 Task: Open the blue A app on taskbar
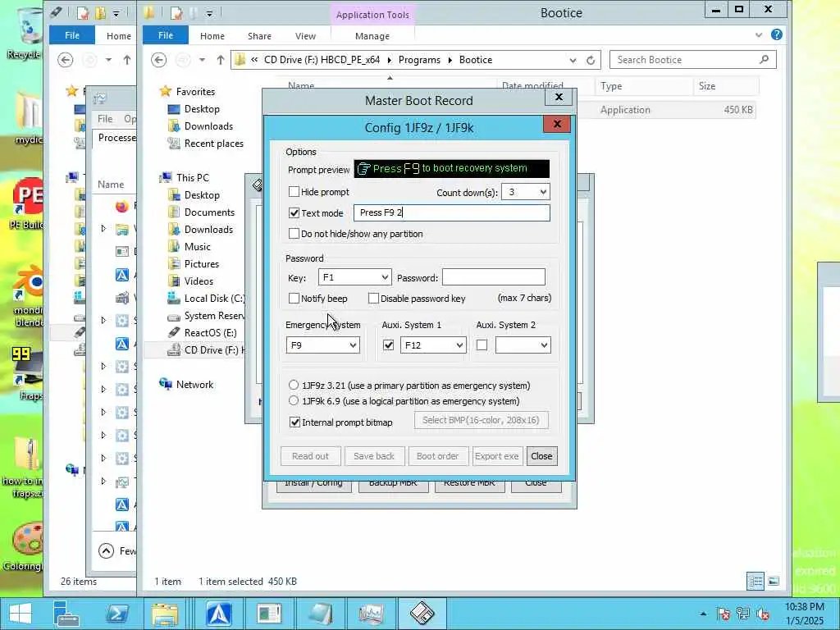219,614
